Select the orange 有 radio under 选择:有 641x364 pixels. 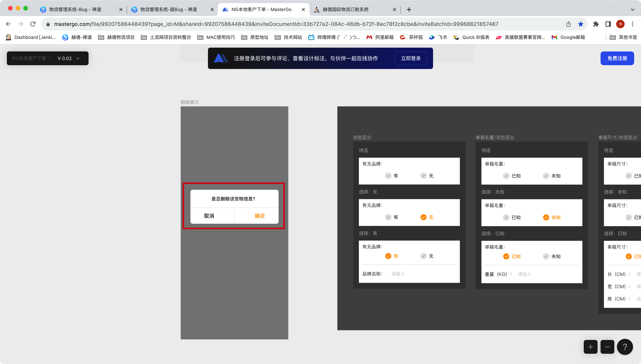388,256
